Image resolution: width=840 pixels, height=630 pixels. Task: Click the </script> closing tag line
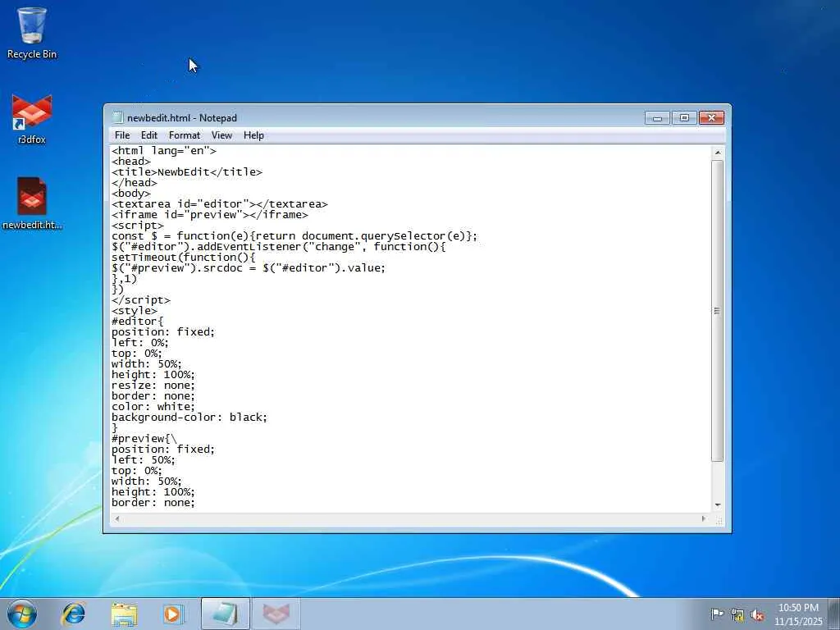(x=141, y=300)
